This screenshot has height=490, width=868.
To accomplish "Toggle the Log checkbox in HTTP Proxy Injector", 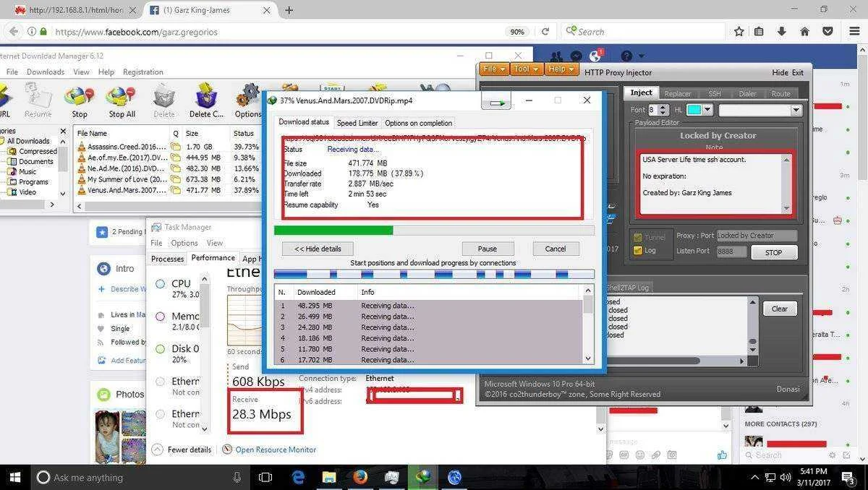I will [x=637, y=250].
